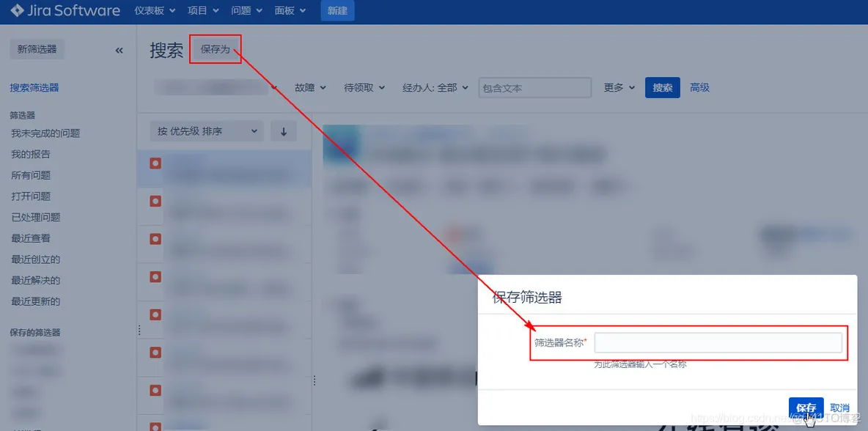This screenshot has height=431, width=868.
Task: Open 搜索筛选器 link in sidebar
Action: (34, 87)
